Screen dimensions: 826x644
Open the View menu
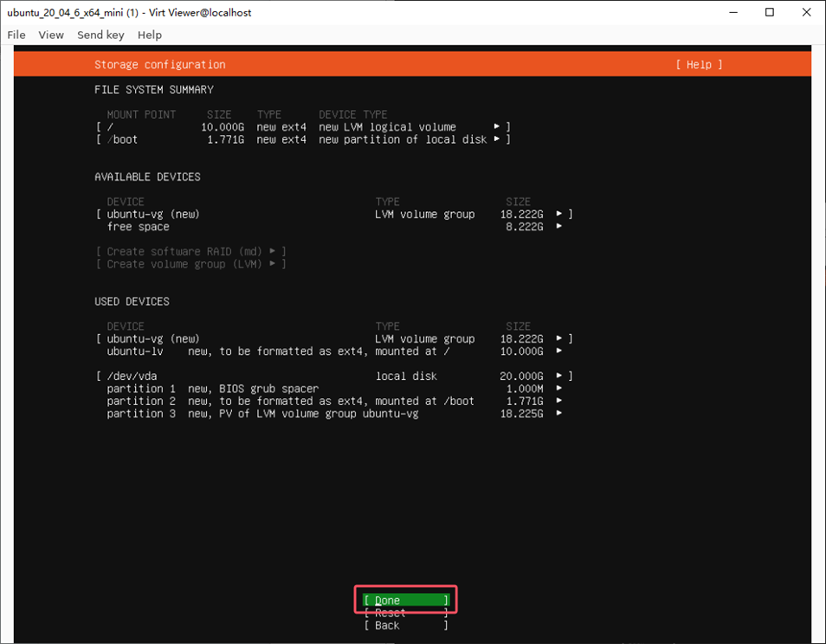(51, 35)
